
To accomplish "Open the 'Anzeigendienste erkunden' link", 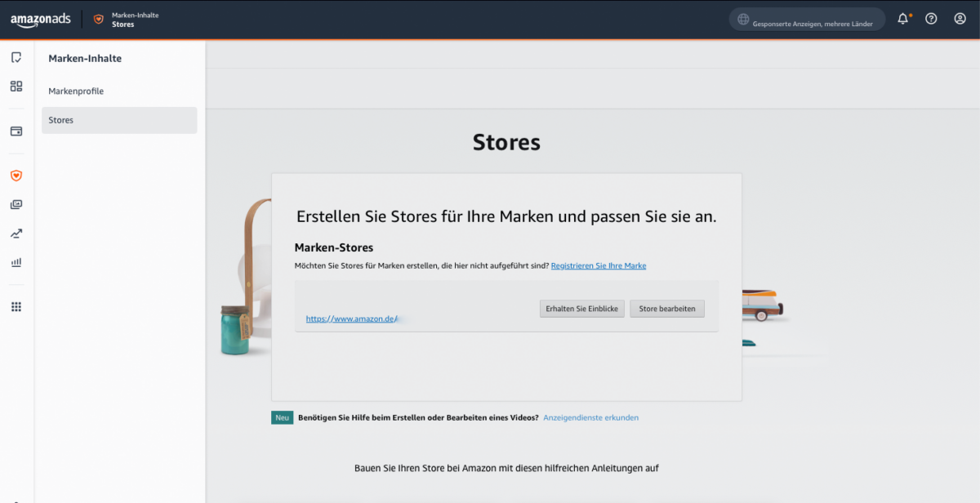I will tap(591, 418).
